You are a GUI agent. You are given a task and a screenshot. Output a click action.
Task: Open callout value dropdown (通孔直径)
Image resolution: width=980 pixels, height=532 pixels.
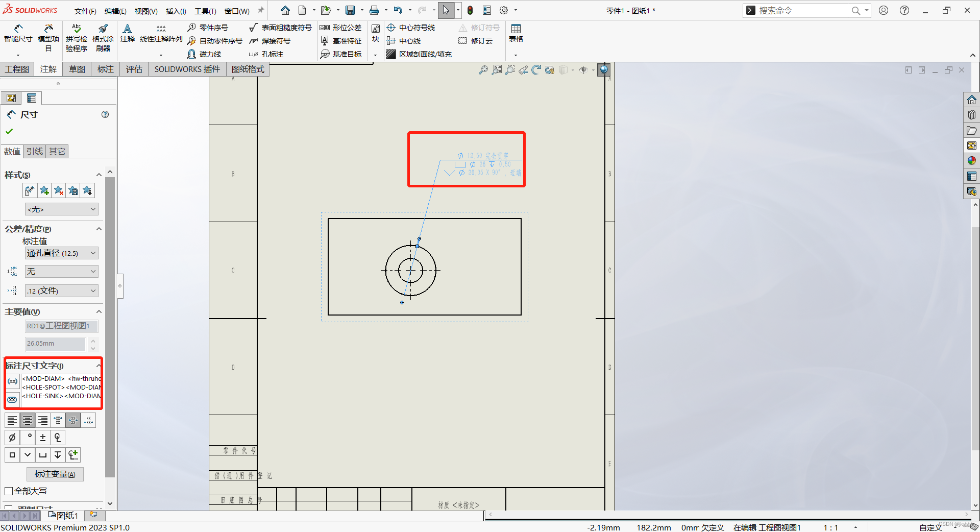point(61,253)
